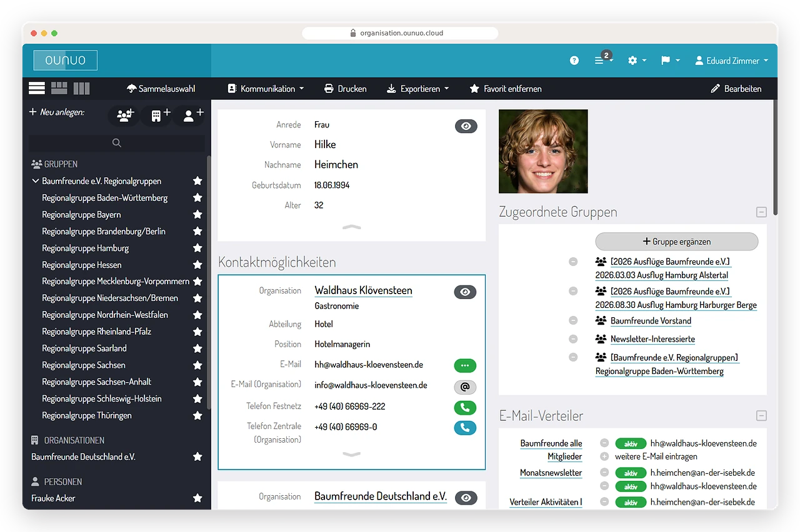This screenshot has height=532, width=800.
Task: Unstar Regionalgruppe Hamburg favorite
Action: click(x=197, y=248)
